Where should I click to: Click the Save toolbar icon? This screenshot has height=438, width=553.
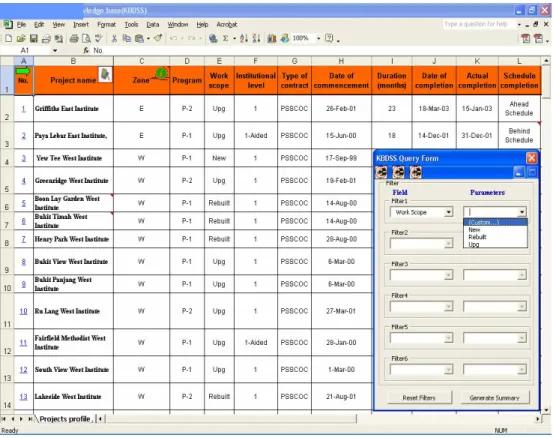tap(34, 38)
